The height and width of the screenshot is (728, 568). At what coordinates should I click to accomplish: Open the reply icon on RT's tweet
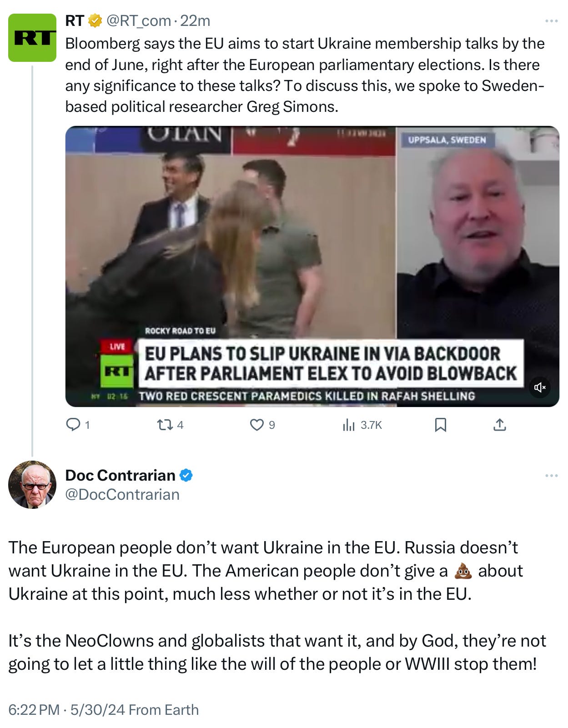73,425
